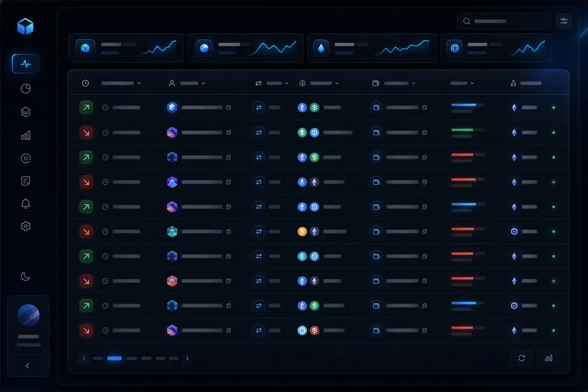The image size is (588, 392).
Task: Open the notifications bell in sidebar
Action: coord(26,204)
